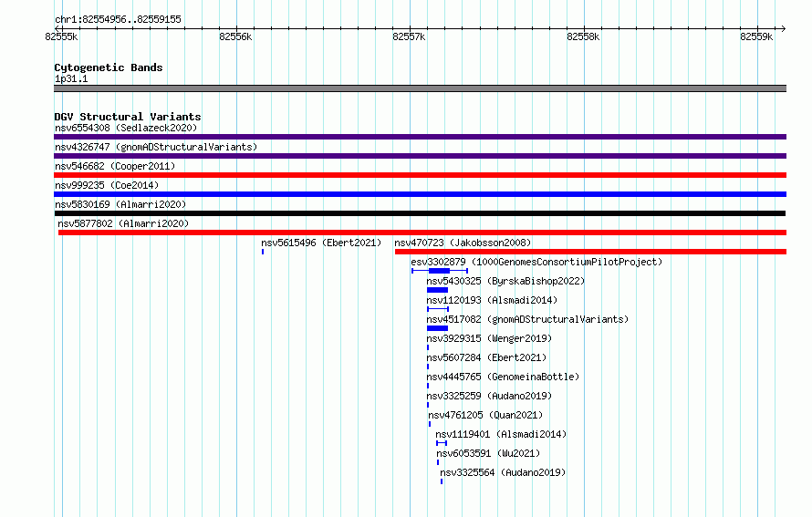Viewport: 812px width, 517px height.
Task: Click the nsv546682 (Cooper2011) label
Action: [115, 166]
